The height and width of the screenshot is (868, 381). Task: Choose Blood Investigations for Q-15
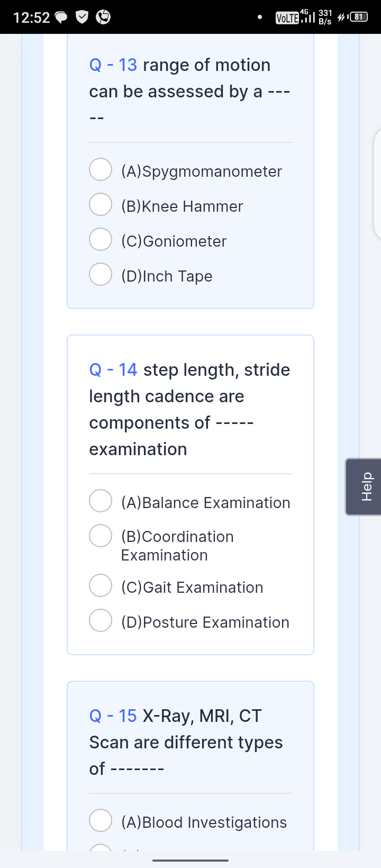pos(101,820)
